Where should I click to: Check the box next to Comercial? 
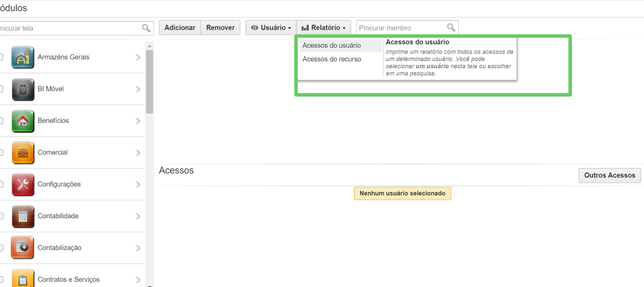1,153
